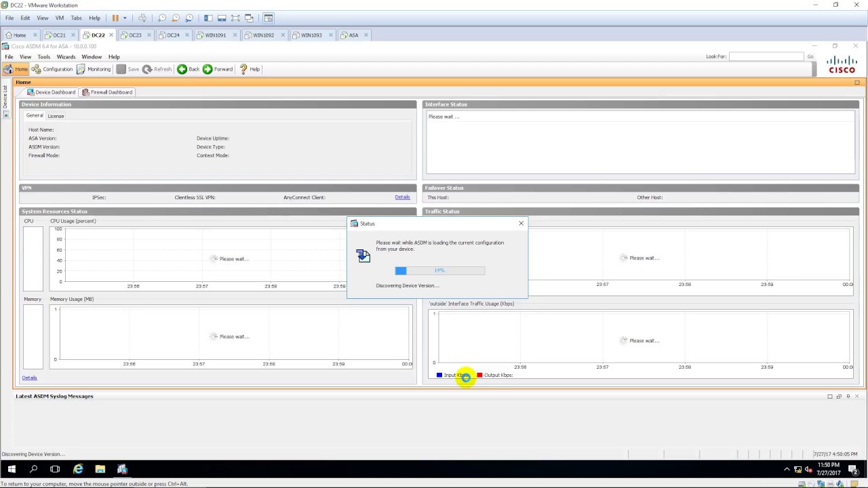
Task: Open VMware VM menu
Action: [60, 18]
